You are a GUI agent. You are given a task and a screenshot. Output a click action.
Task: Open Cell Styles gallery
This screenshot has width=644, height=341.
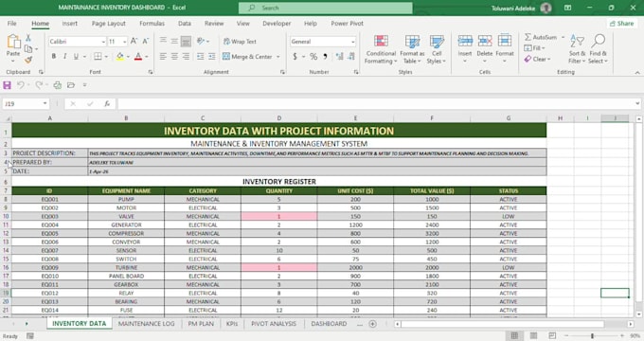(x=437, y=49)
